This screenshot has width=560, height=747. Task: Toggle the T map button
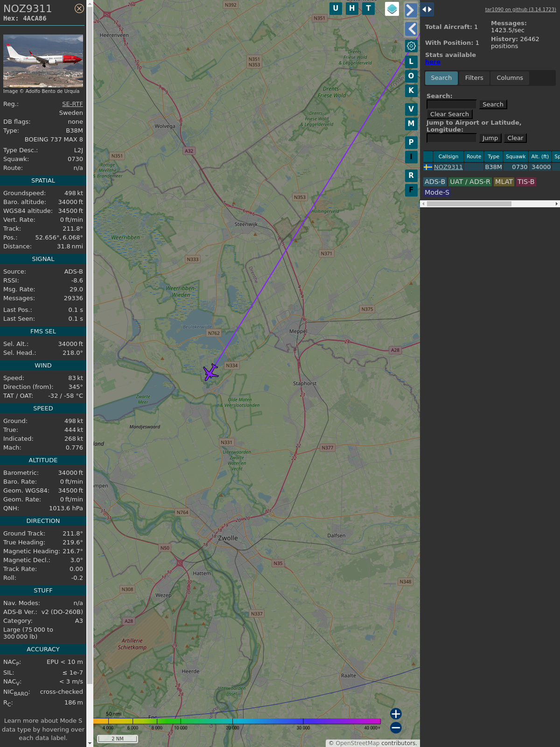point(369,8)
